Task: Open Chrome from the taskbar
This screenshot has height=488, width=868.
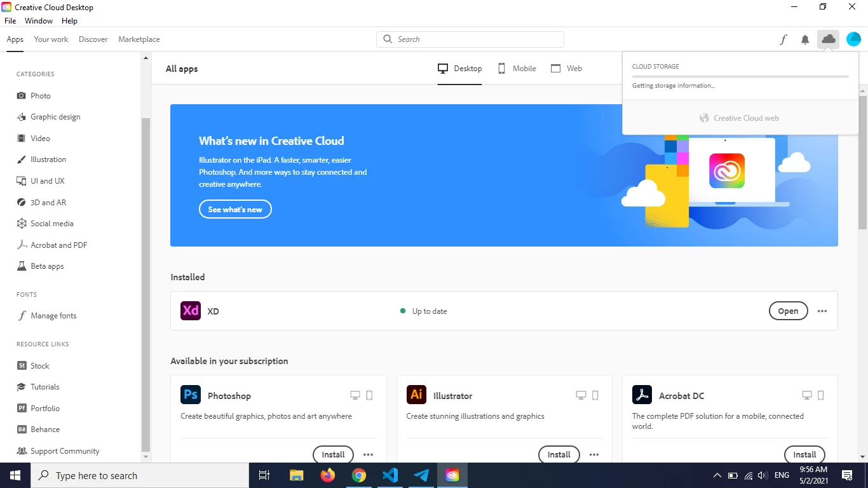Action: click(359, 475)
